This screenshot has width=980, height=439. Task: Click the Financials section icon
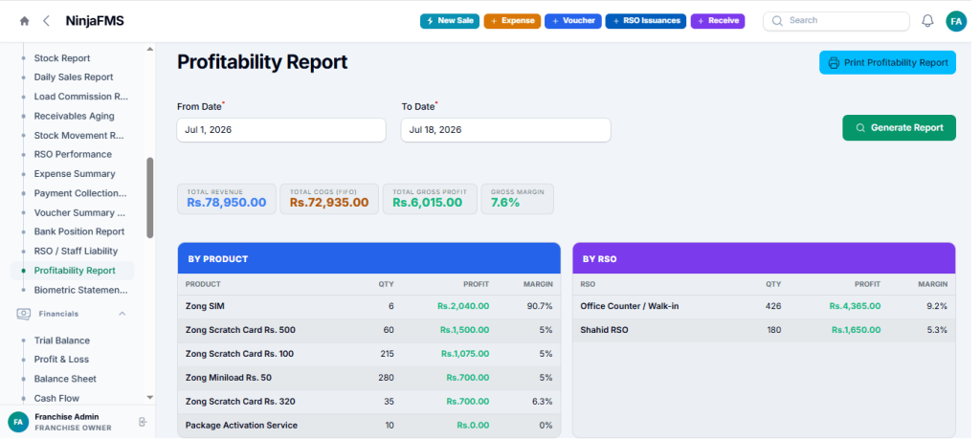click(x=23, y=314)
